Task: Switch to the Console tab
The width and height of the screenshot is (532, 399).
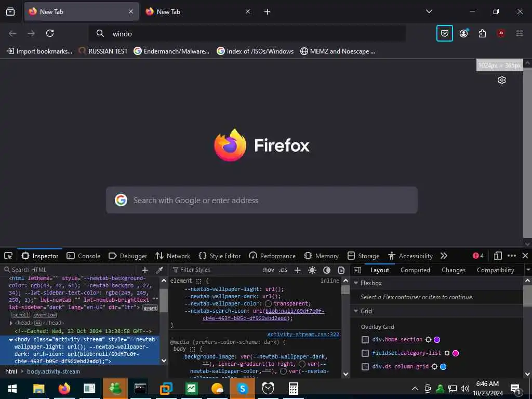Action: coord(84,256)
